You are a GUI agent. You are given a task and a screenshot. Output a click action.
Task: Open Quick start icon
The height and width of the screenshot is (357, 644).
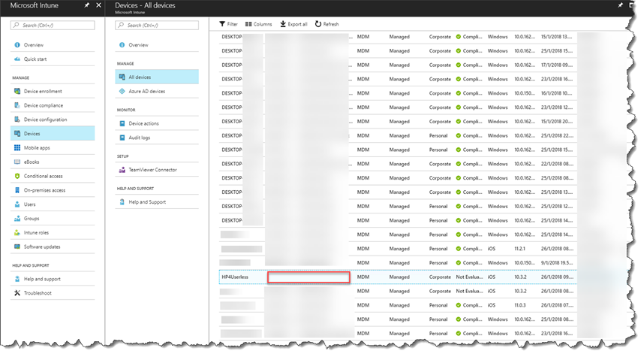tap(17, 59)
